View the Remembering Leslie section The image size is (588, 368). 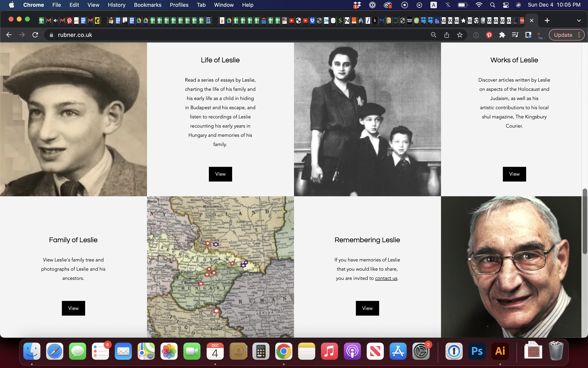tap(367, 308)
